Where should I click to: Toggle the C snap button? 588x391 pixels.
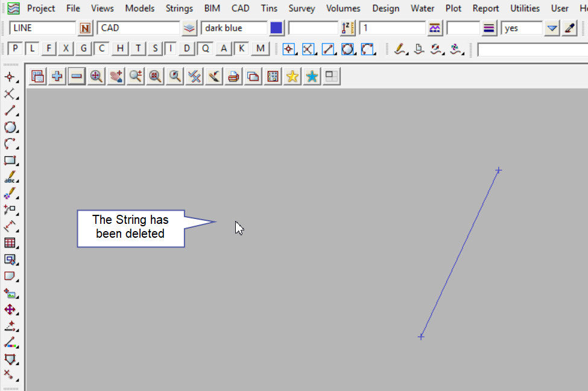pyautogui.click(x=102, y=48)
